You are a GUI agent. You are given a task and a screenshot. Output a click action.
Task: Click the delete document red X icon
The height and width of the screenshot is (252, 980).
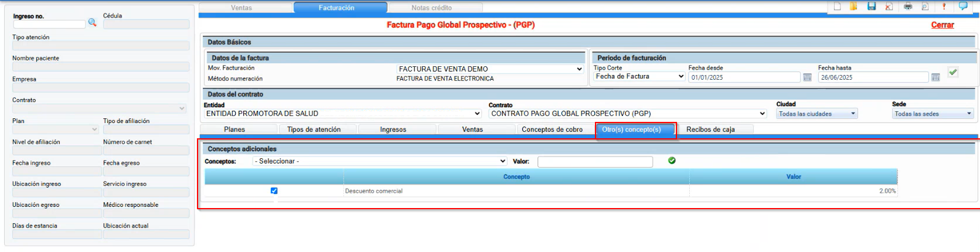pos(889,6)
